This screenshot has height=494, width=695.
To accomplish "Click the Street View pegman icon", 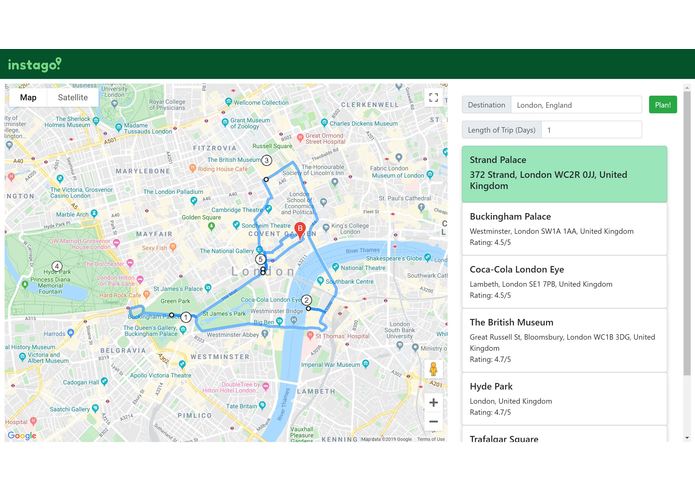I will (433, 369).
